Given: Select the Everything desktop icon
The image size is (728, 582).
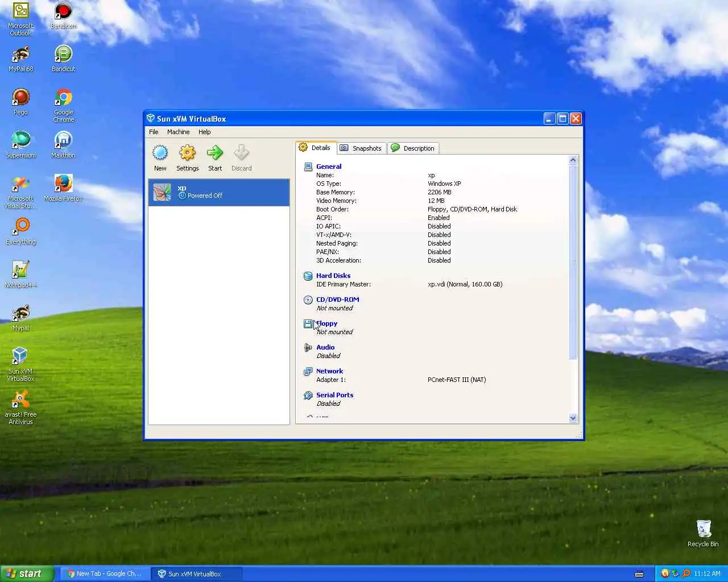Looking at the screenshot, I should [x=21, y=231].
